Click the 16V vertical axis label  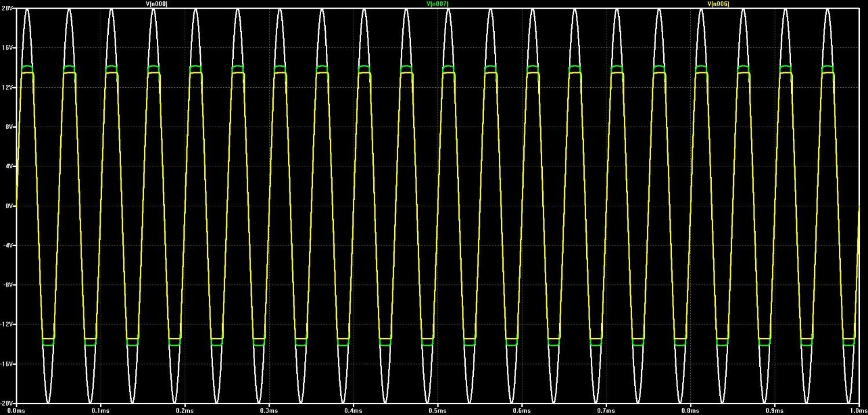[7, 49]
